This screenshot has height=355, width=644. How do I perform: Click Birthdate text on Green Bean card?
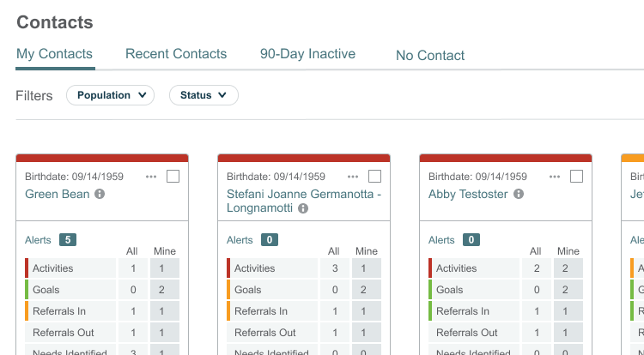74,177
